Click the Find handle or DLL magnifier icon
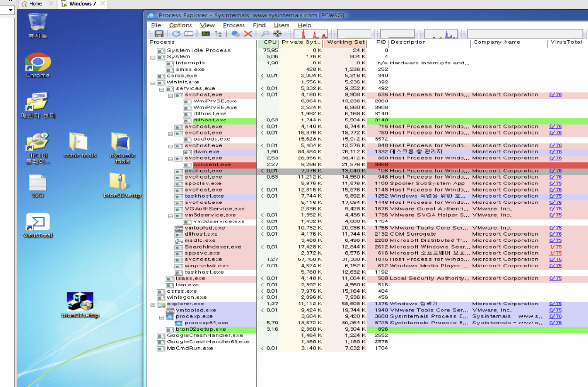588x387 pixels. (265, 34)
